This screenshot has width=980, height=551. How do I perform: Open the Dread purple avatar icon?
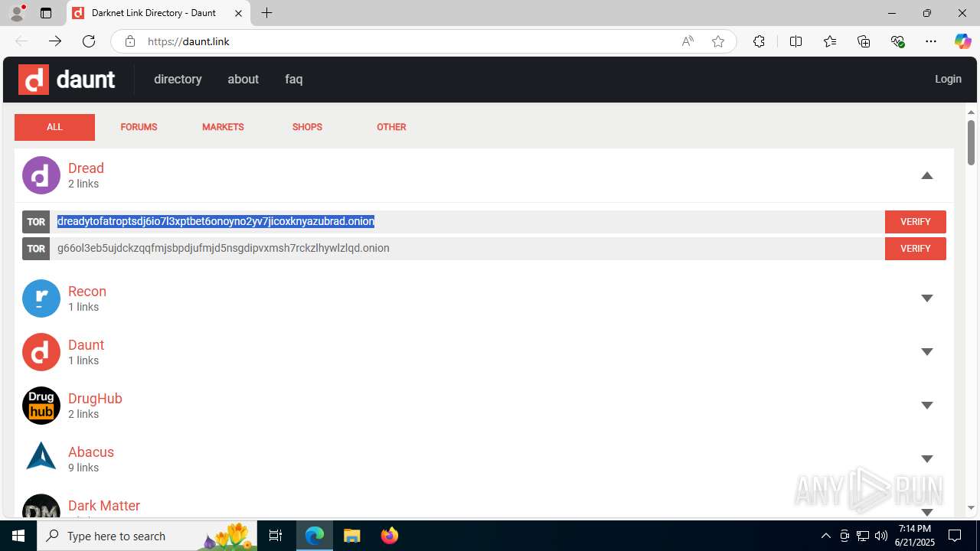click(41, 175)
